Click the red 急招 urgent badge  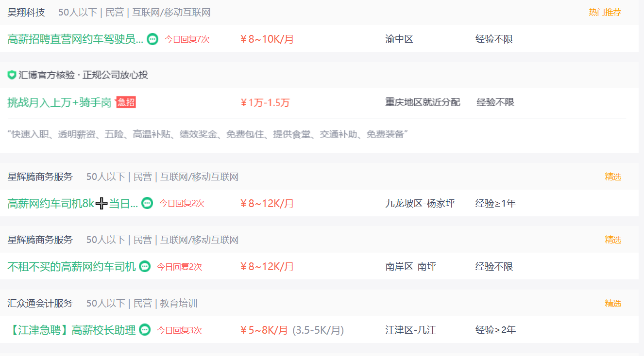click(126, 102)
